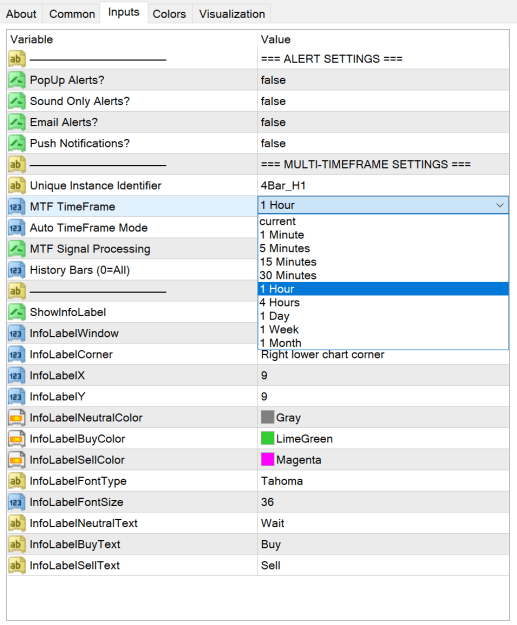Choose '4 Hours' timeframe option
Image resolution: width=517 pixels, height=625 pixels.
tap(383, 303)
